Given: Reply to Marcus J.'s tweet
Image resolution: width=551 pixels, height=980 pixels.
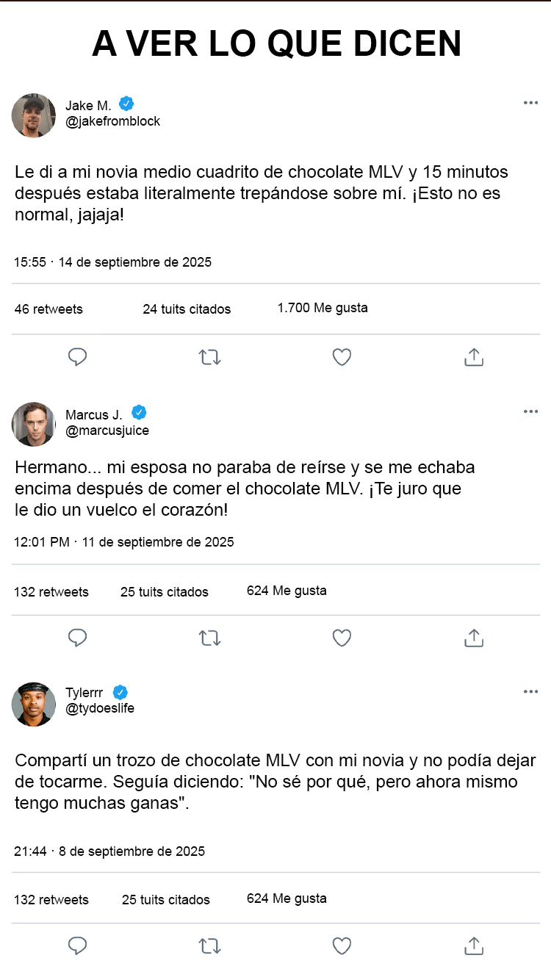Looking at the screenshot, I should [x=78, y=638].
